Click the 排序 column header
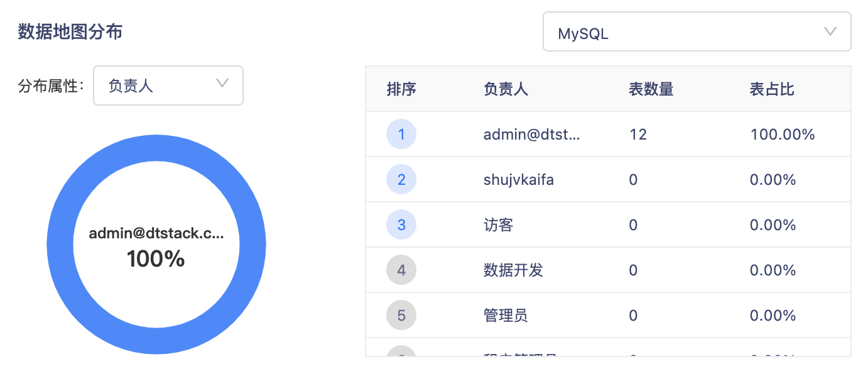 pyautogui.click(x=401, y=89)
